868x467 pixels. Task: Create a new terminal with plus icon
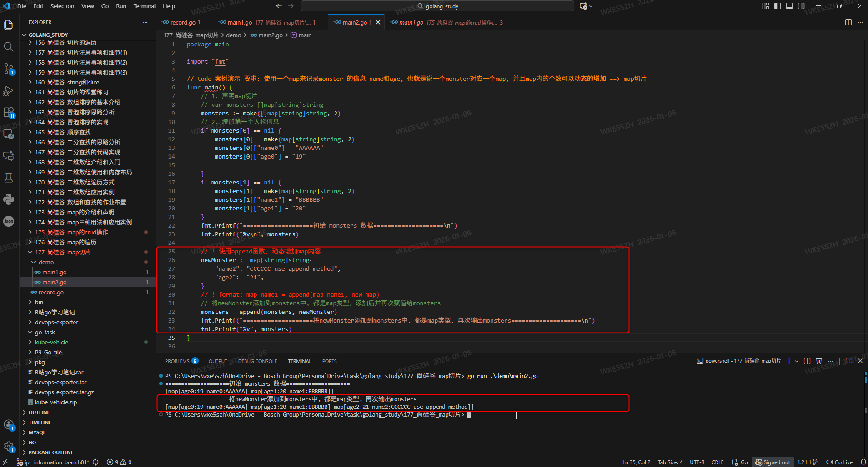(789, 361)
